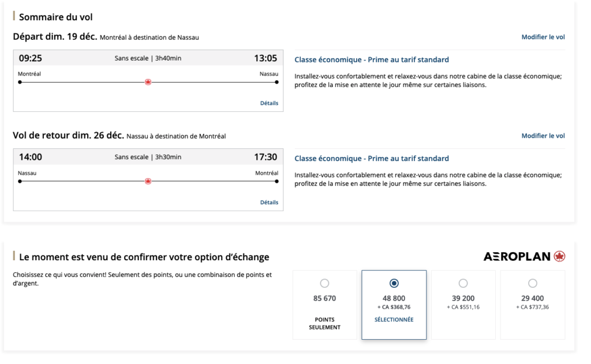Select the 48 800 + CA $368,76 radio button
The height and width of the screenshot is (364, 591).
[x=394, y=283]
